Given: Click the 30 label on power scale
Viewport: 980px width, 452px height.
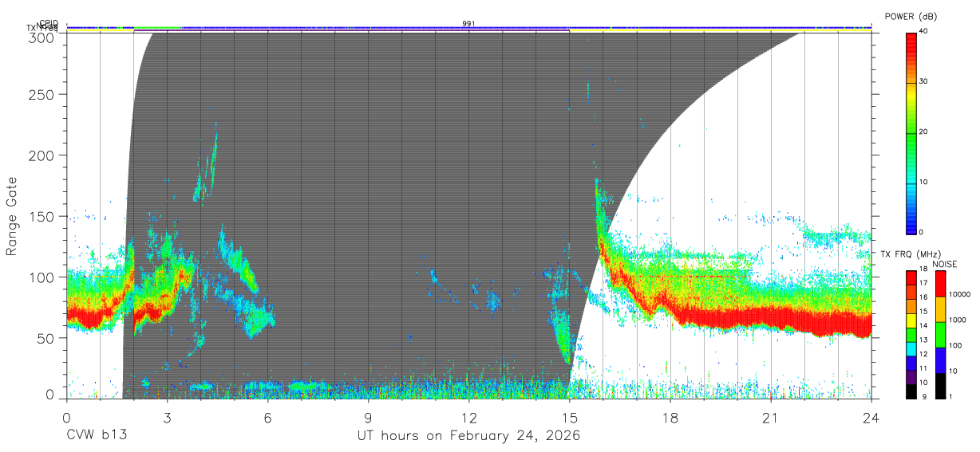Looking at the screenshot, I should [923, 82].
